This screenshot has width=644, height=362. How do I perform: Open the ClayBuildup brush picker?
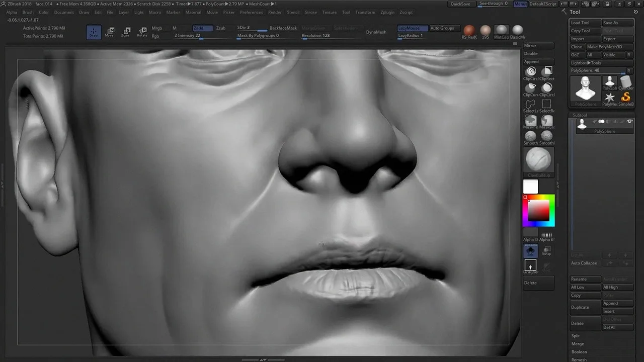click(x=539, y=162)
